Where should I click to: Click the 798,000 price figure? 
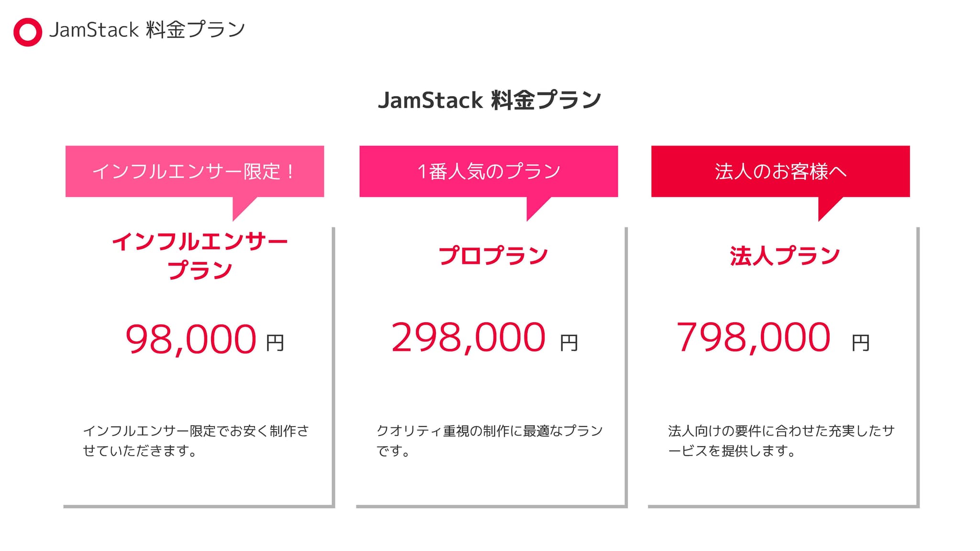pyautogui.click(x=753, y=337)
